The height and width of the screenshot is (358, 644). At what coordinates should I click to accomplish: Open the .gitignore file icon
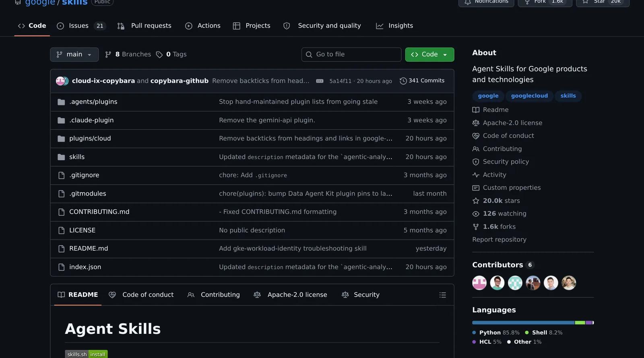tap(61, 175)
